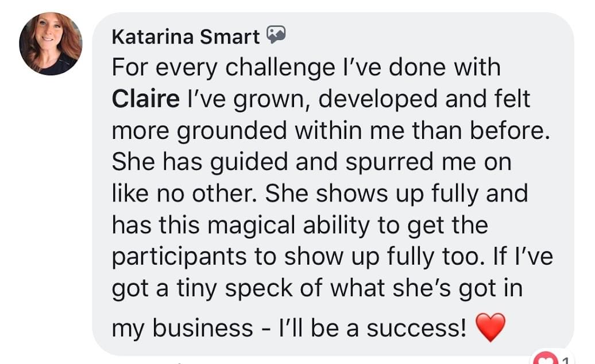Click the words 'my business' in last line
The width and height of the screenshot is (595, 364).
pos(182,328)
